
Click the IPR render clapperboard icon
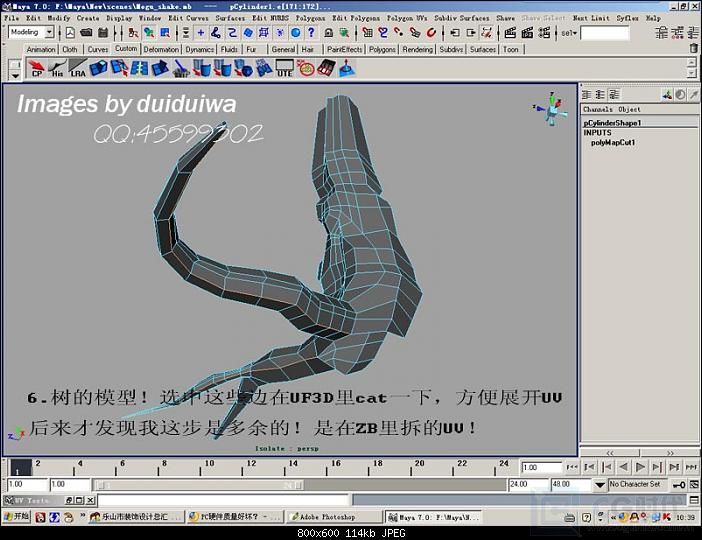click(x=527, y=33)
